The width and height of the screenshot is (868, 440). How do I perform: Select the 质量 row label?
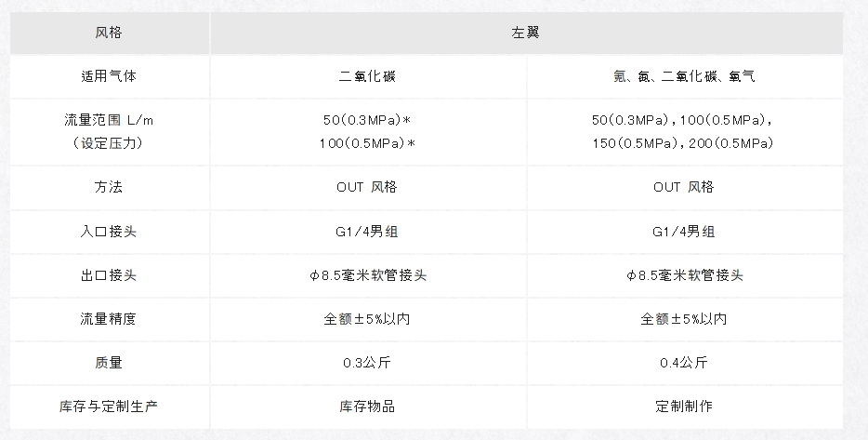(109, 363)
